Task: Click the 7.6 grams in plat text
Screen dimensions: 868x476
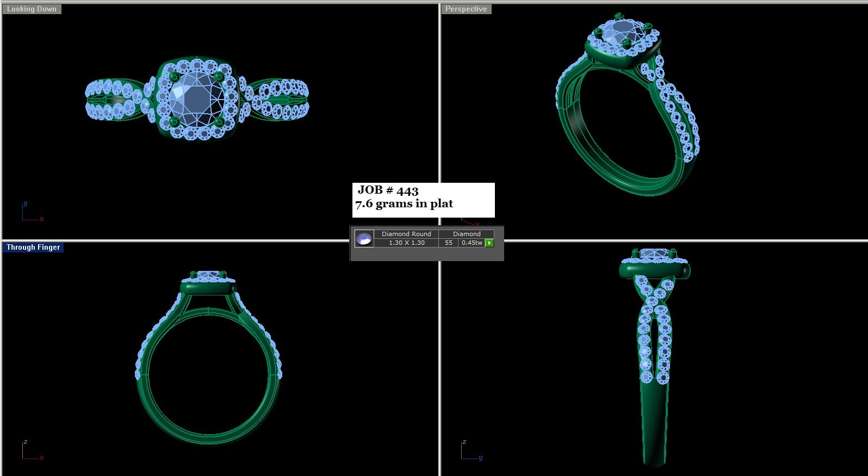Action: coord(404,204)
